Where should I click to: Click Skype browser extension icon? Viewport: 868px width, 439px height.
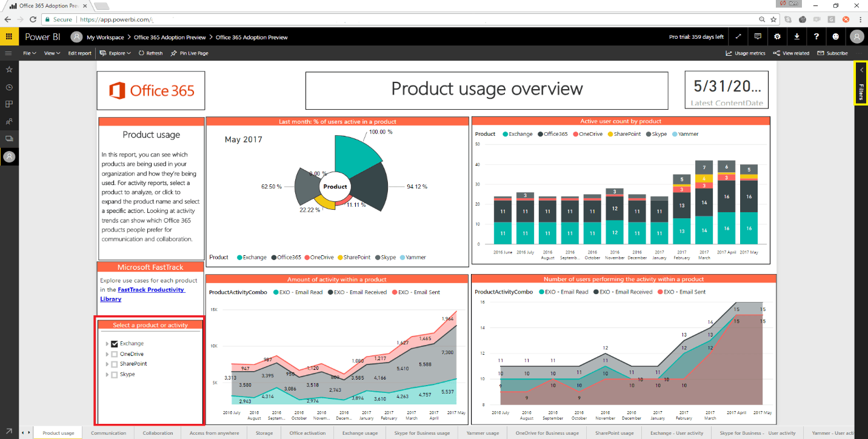(787, 19)
